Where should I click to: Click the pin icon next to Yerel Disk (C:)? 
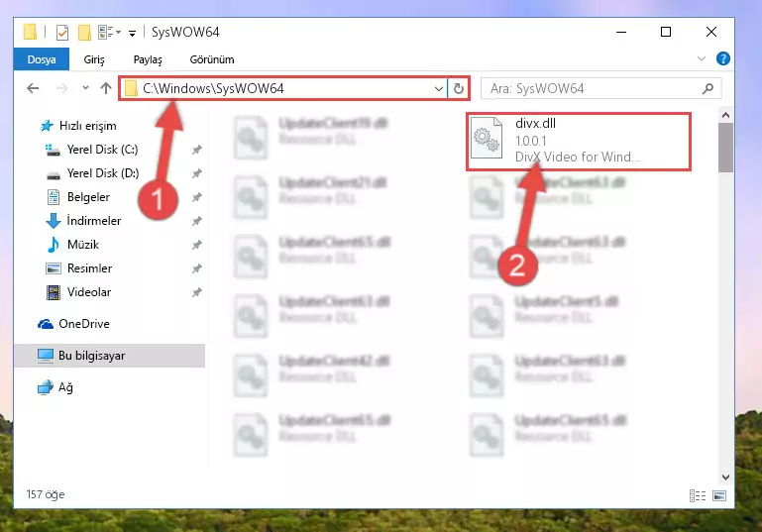point(197,150)
